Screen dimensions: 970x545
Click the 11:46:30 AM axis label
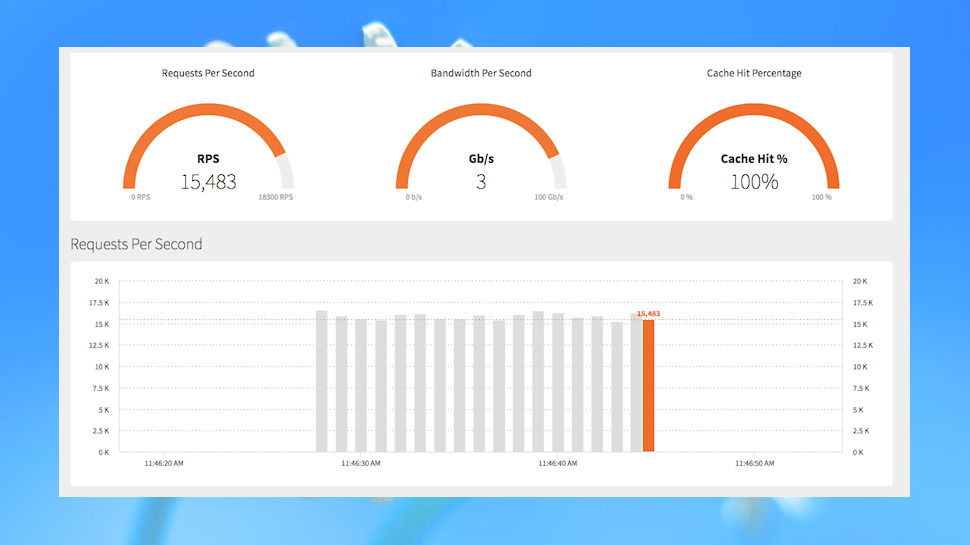361,463
